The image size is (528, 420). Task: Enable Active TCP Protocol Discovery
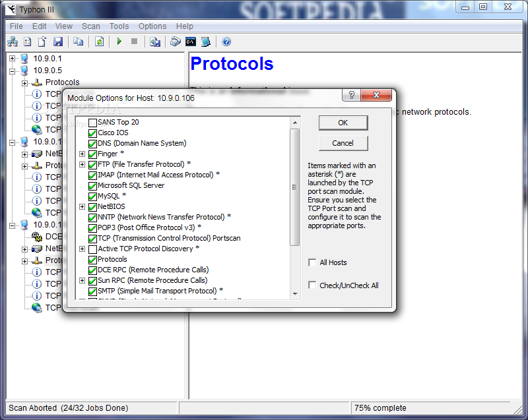tap(92, 249)
